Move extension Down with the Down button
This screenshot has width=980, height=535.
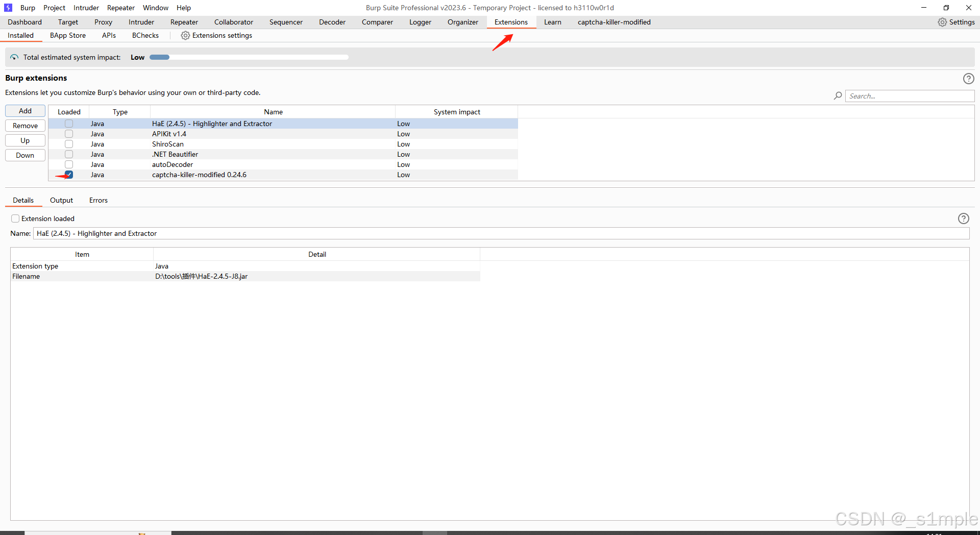(x=25, y=155)
